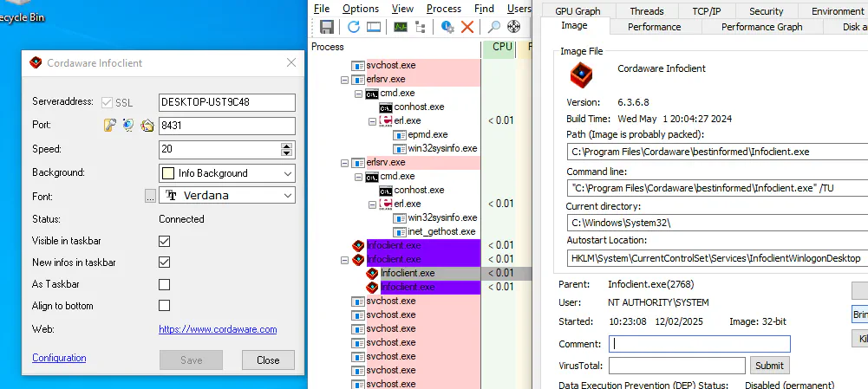Collapse the Infoclient.exe parent node
868x389 pixels.
344,259
